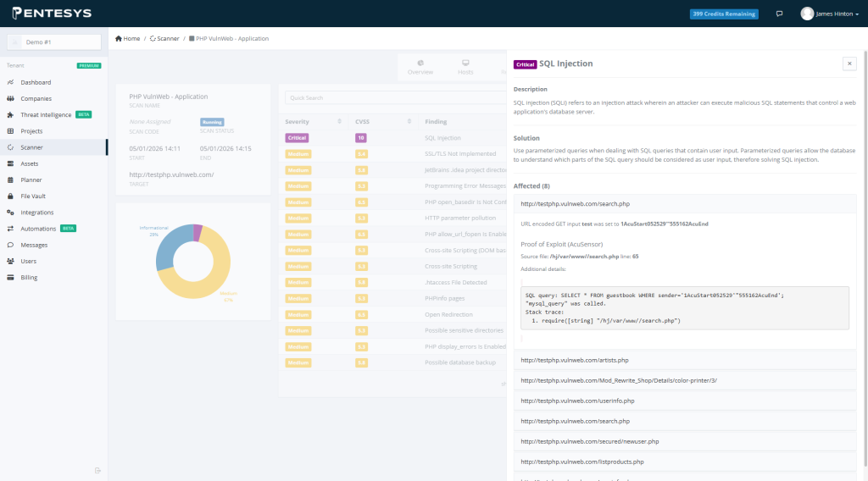Open the File Vault lock icon

coord(11,196)
